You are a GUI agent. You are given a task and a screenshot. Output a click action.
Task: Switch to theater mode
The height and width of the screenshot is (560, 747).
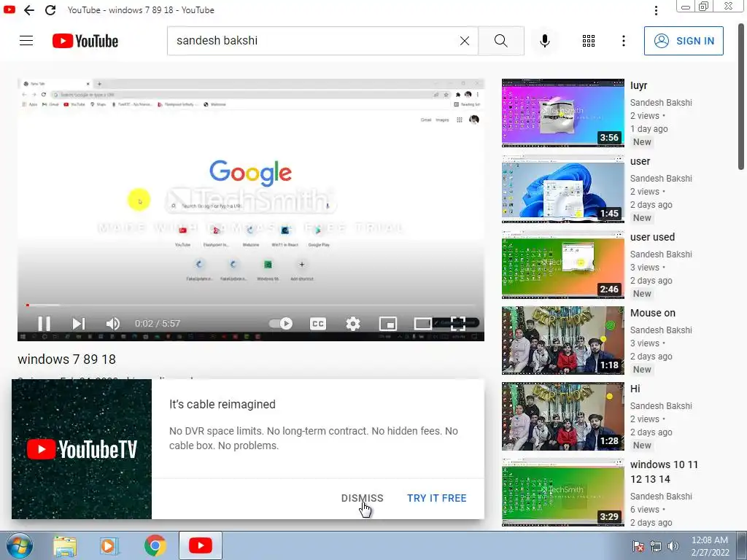[422, 324]
